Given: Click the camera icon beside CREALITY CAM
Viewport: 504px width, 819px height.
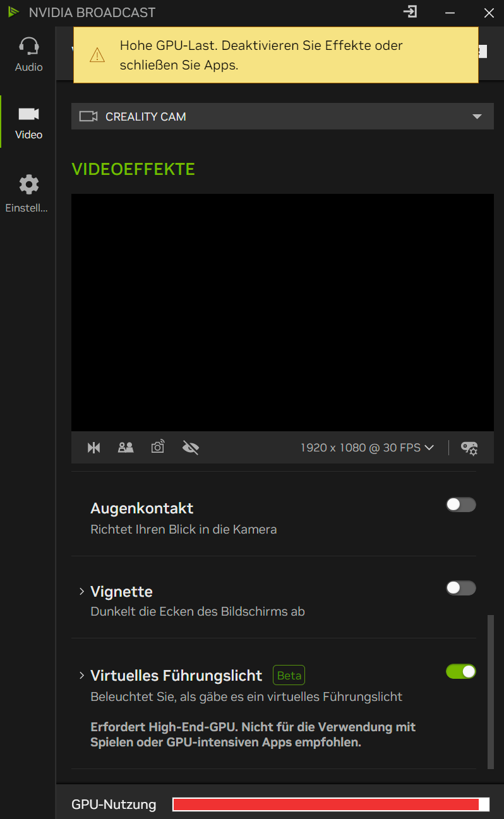Looking at the screenshot, I should tap(88, 116).
